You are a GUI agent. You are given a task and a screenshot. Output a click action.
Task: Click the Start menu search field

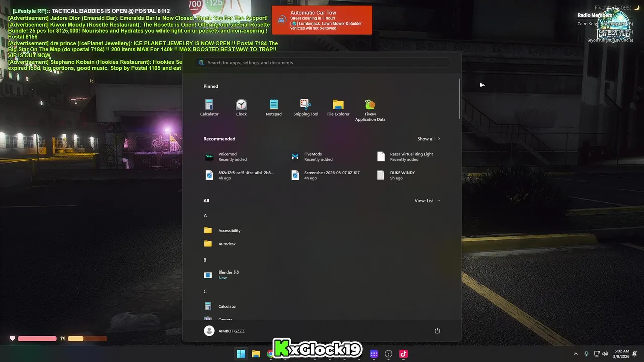point(322,63)
